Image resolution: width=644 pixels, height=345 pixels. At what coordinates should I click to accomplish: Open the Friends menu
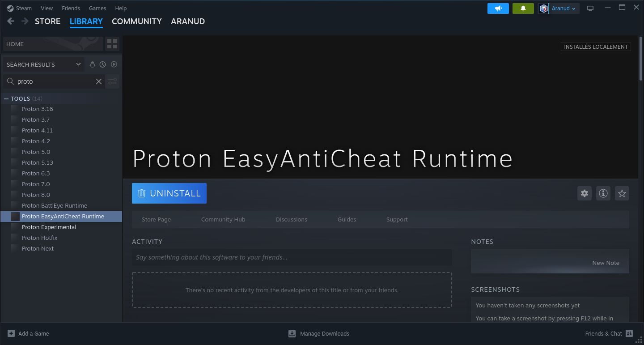tap(71, 8)
